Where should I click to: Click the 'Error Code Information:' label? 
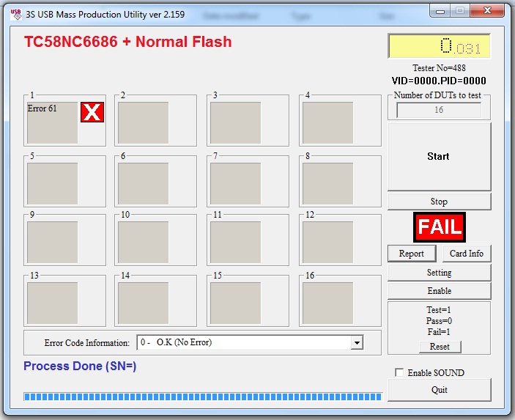coord(87,343)
